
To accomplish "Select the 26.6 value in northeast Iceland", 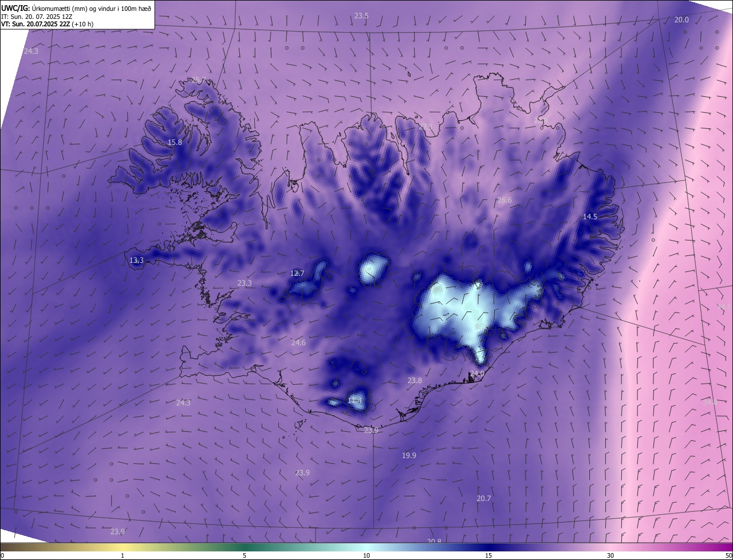I will pyautogui.click(x=505, y=200).
